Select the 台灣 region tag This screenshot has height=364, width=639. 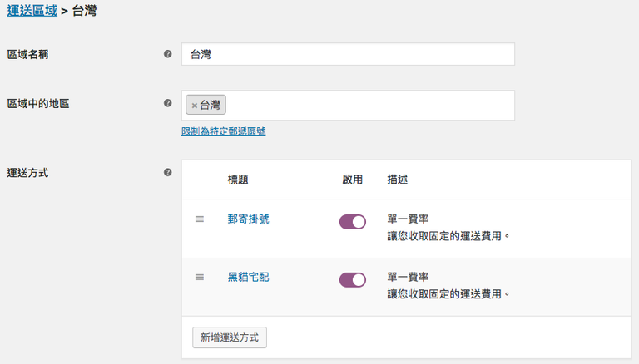coord(211,106)
